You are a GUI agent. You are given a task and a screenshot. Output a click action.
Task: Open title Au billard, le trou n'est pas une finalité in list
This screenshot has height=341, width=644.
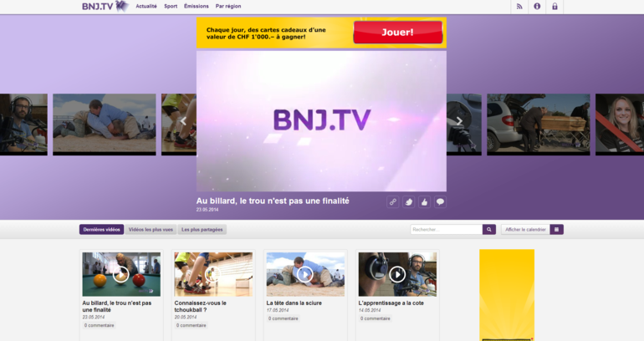point(116,306)
